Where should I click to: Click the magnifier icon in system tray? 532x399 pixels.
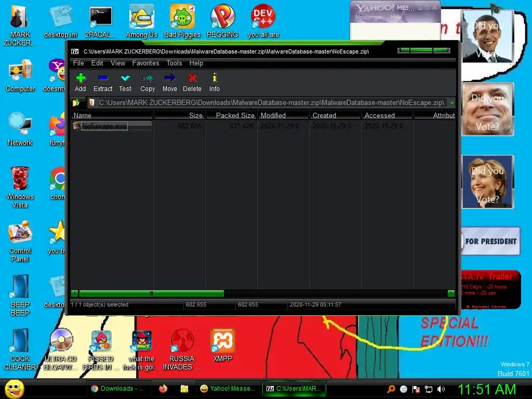tap(391, 389)
